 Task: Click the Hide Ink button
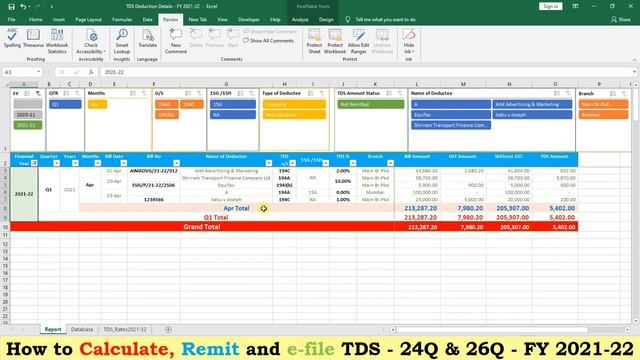409,41
